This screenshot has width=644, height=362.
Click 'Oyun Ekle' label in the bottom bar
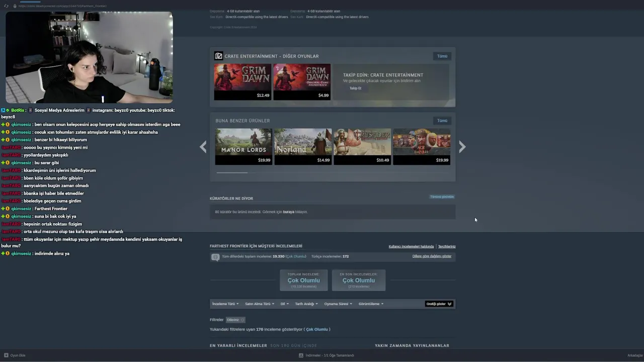pyautogui.click(x=18, y=355)
